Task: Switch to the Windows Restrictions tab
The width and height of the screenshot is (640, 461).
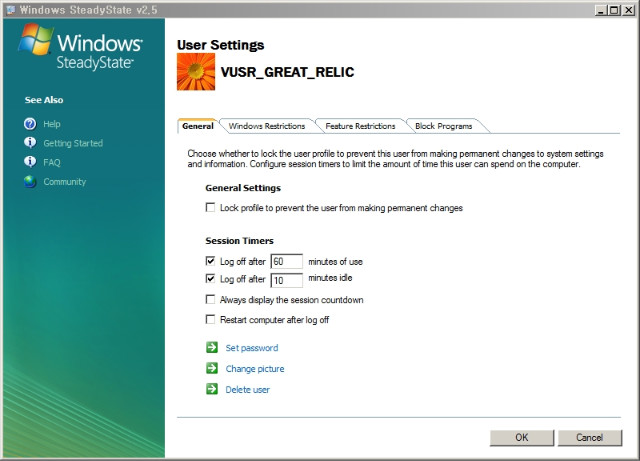Action: pyautogui.click(x=267, y=126)
